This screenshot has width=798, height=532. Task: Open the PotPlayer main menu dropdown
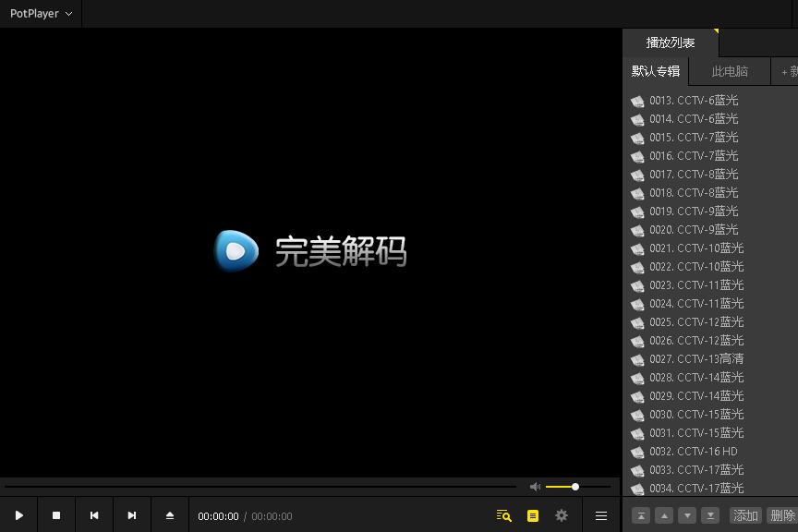[40, 13]
